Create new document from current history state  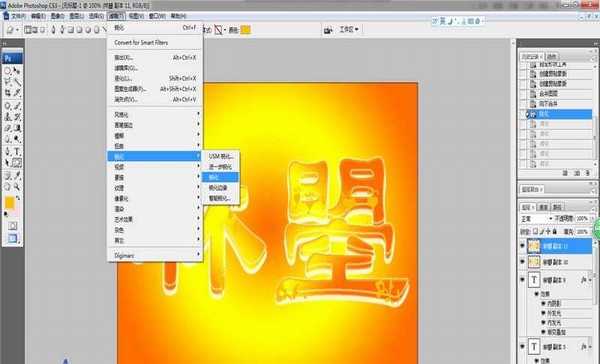pos(565,173)
